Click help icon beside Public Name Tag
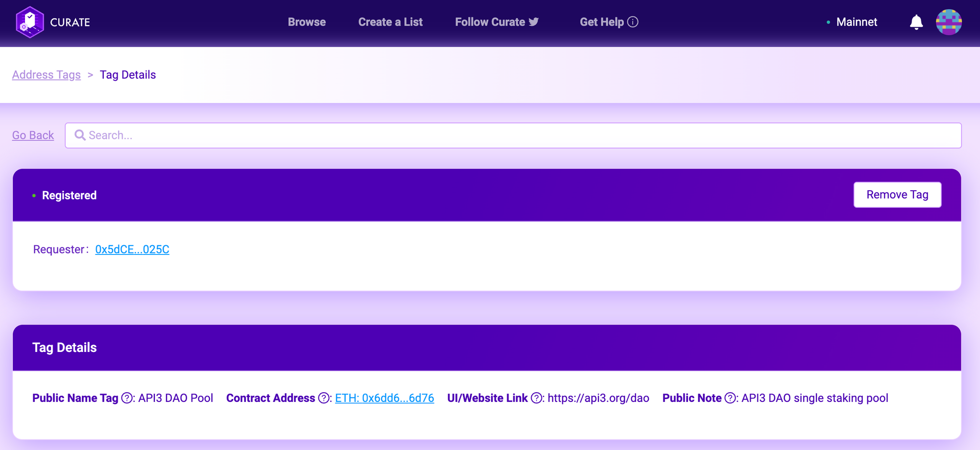The image size is (980, 450). click(127, 398)
